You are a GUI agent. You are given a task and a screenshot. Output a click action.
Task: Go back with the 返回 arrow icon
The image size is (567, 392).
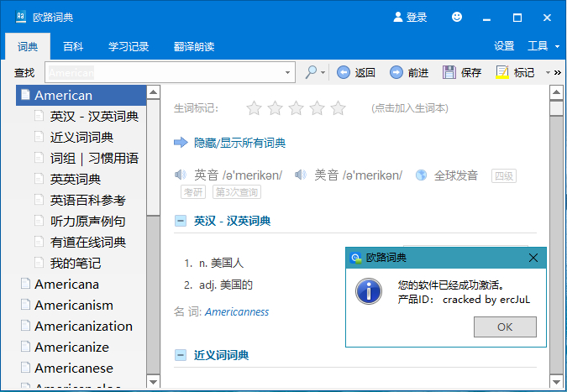point(344,72)
